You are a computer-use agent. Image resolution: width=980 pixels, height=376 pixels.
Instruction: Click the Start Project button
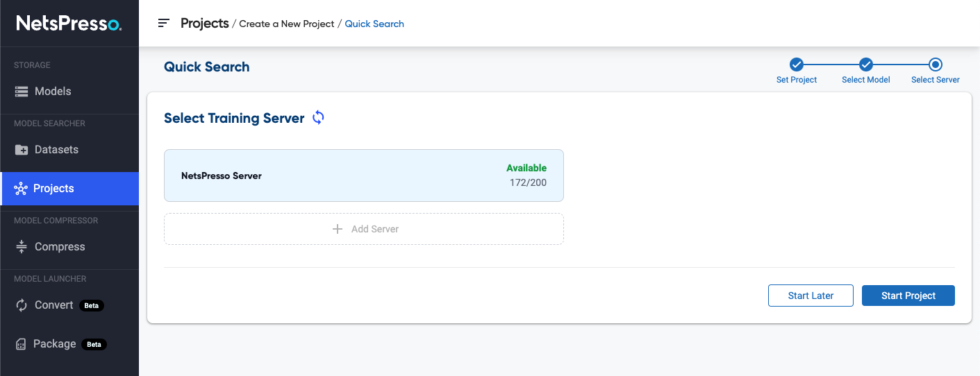(x=908, y=296)
